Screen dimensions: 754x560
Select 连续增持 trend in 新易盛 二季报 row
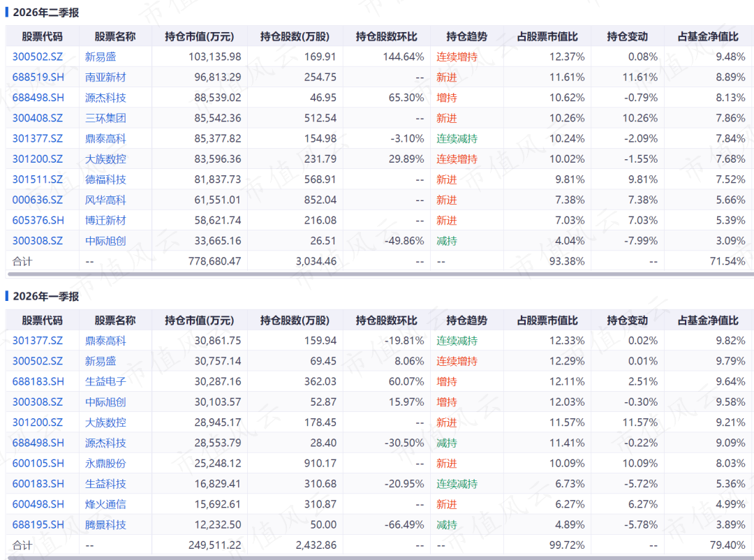[457, 57]
